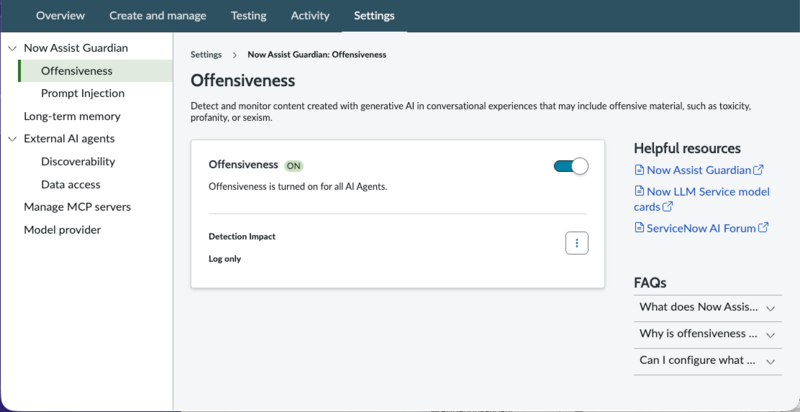Go to the Testing tab
Screen dimensions: 800x412
(x=248, y=16)
